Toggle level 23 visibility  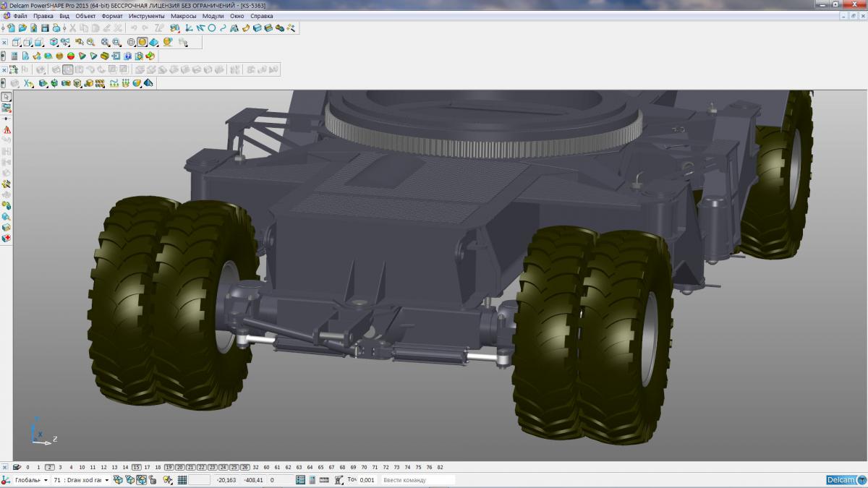coord(213,467)
